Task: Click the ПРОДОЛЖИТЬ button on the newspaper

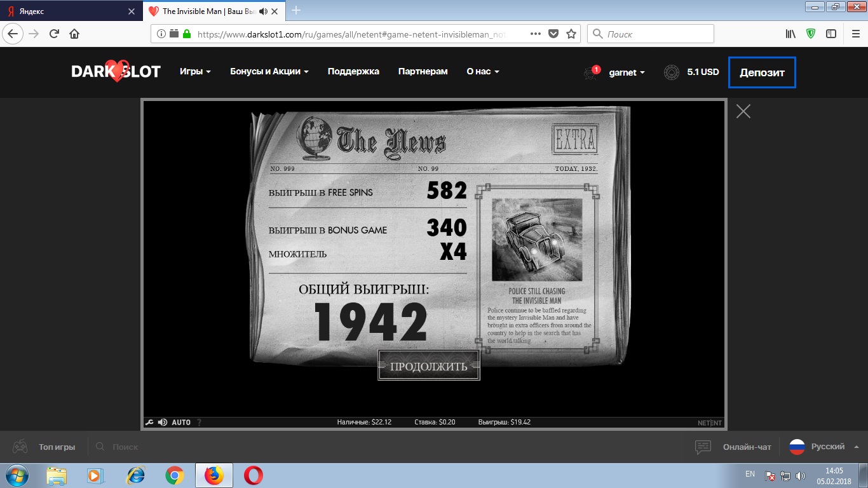Action: (429, 365)
